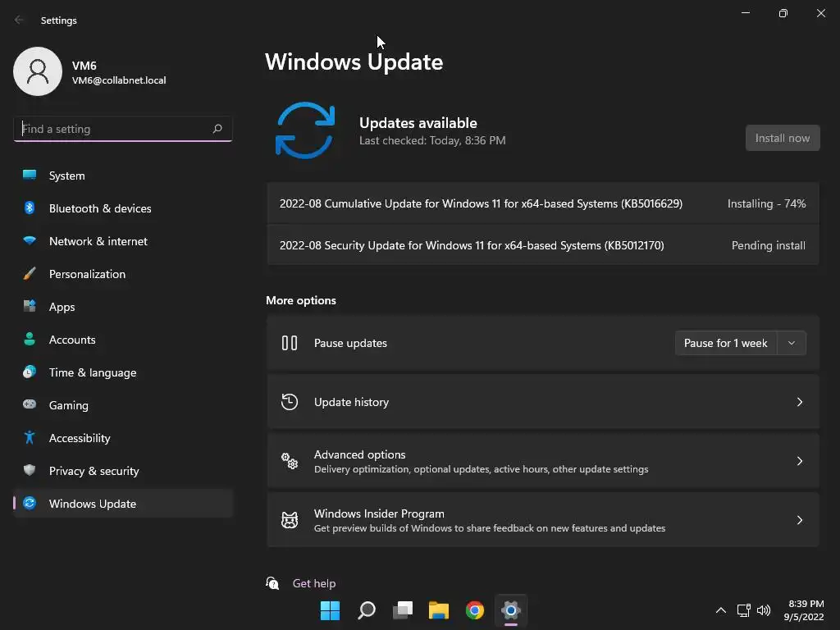Click the Find a setting search field
Image resolution: width=840 pixels, height=630 pixels.
pos(123,129)
